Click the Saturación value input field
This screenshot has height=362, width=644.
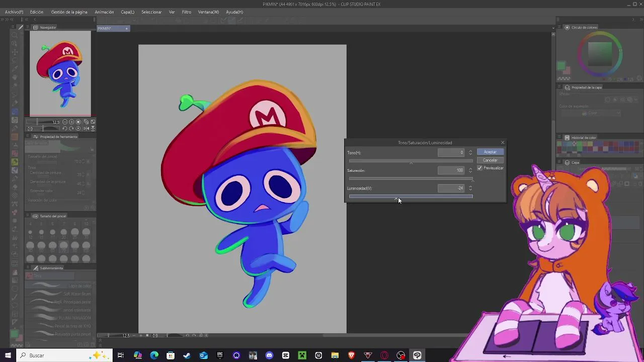point(451,170)
